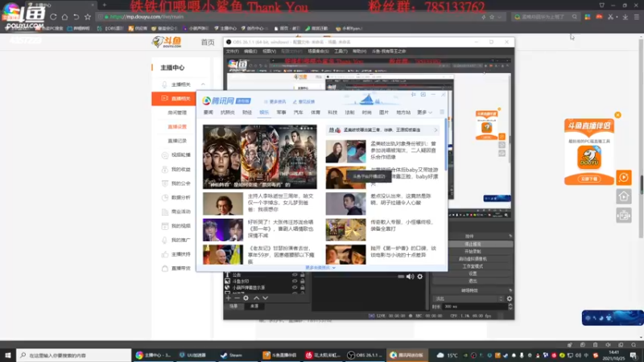Open the large movie poster thumbnail in Tencent News
Viewport: 644px width, 362px height.
[259, 157]
